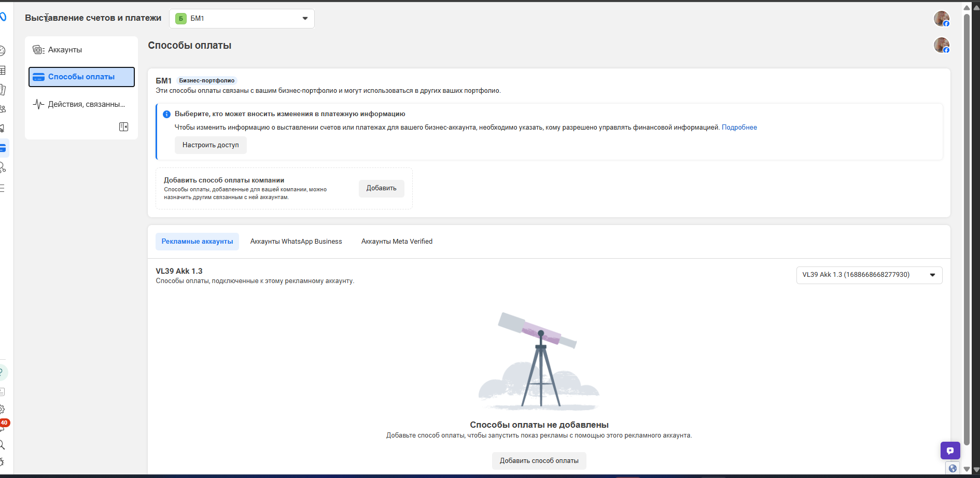The image size is (980, 478).
Task: Click the Бизнес-портфолио badge label
Action: click(206, 80)
